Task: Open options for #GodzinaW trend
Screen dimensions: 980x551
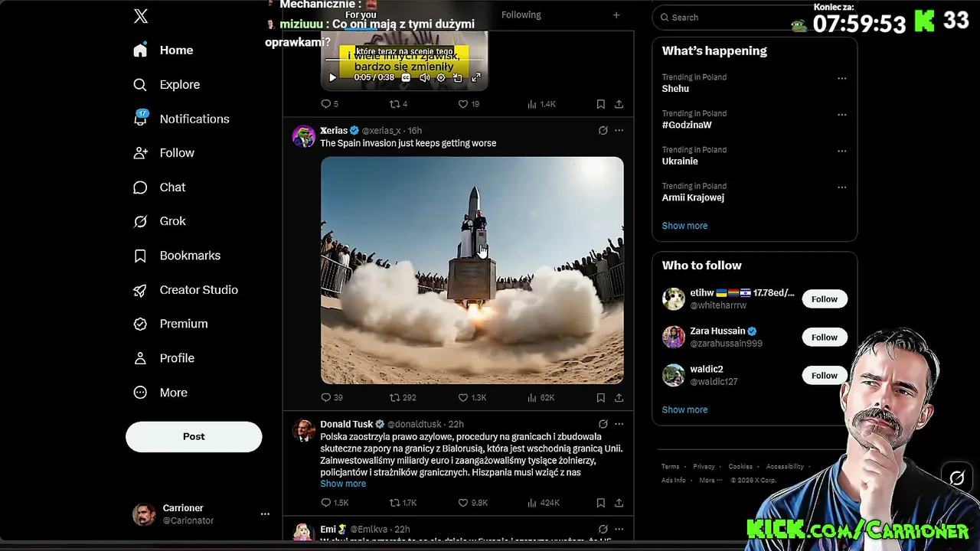Action: [841, 115]
